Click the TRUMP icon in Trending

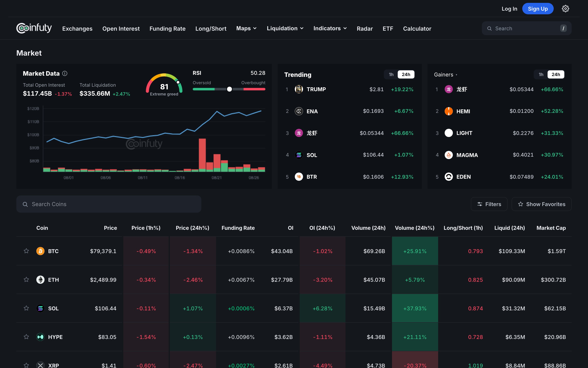click(299, 89)
